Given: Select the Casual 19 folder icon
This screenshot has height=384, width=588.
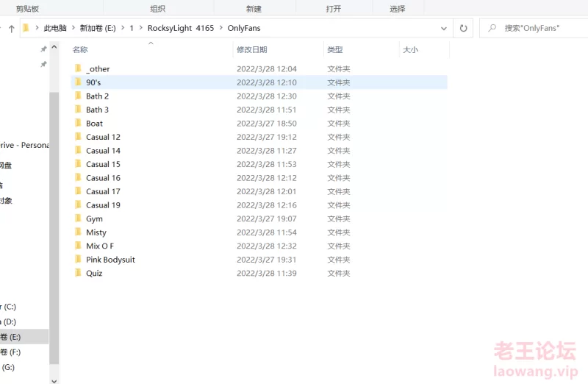Looking at the screenshot, I should click(78, 205).
